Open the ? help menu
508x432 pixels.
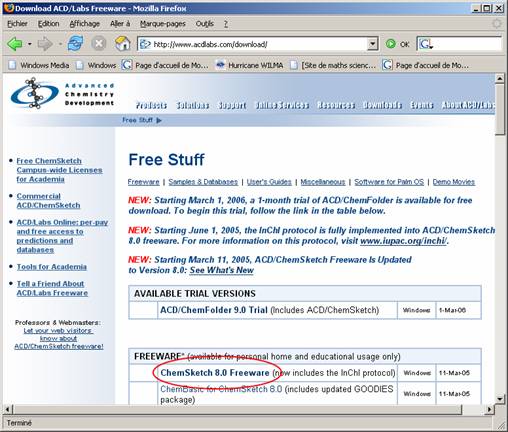(226, 24)
